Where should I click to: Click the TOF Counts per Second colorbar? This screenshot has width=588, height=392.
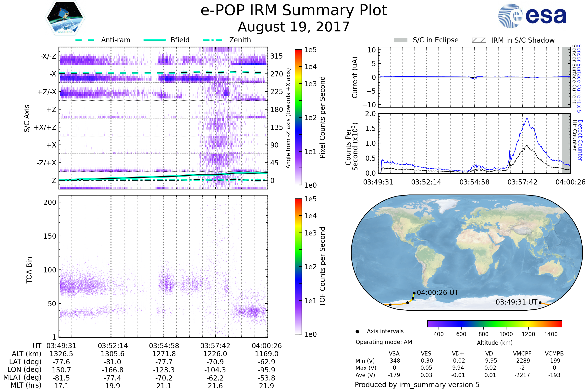(x=298, y=267)
